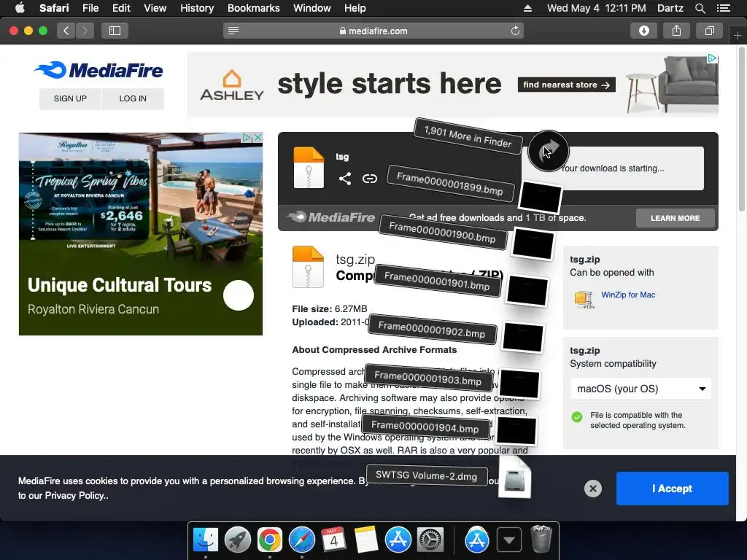Go back with Safari back arrow
This screenshot has height=560, width=747.
66,31
